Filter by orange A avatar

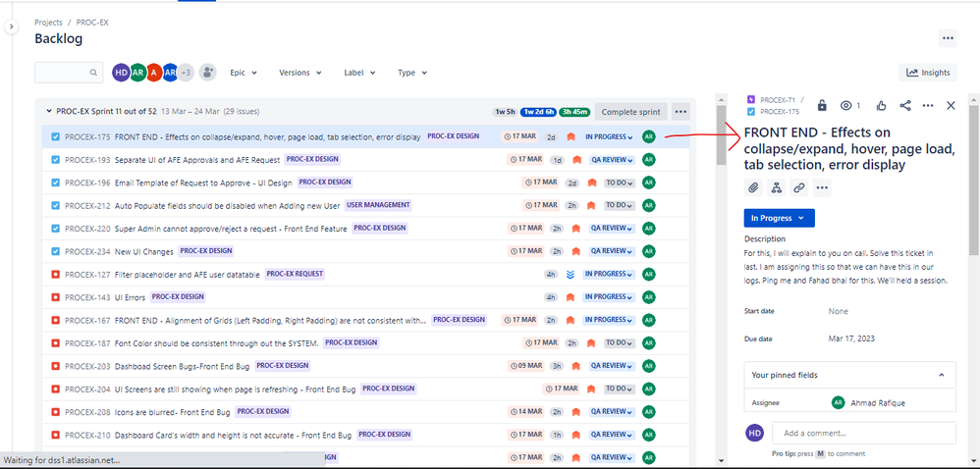[154, 73]
